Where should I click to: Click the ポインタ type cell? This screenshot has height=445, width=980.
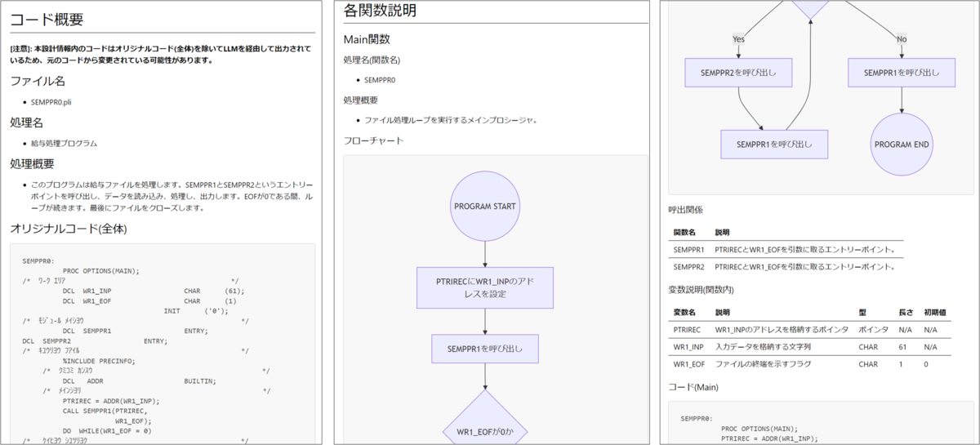872,329
